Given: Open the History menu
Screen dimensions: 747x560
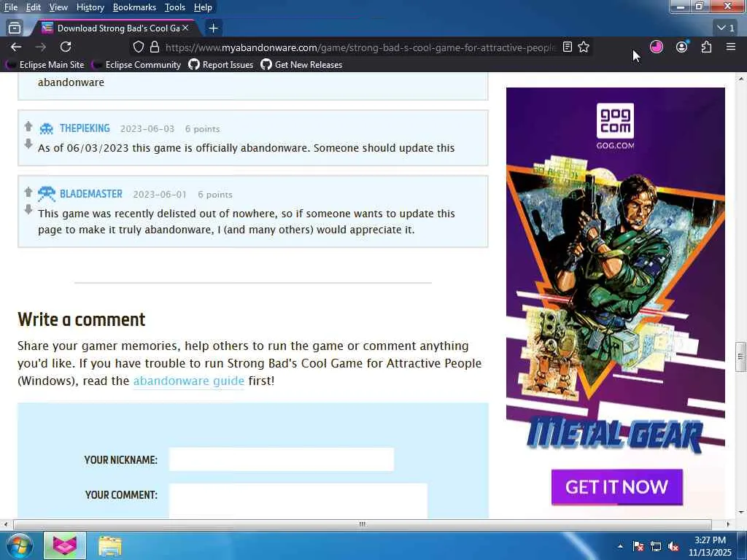Looking at the screenshot, I should (x=90, y=7).
